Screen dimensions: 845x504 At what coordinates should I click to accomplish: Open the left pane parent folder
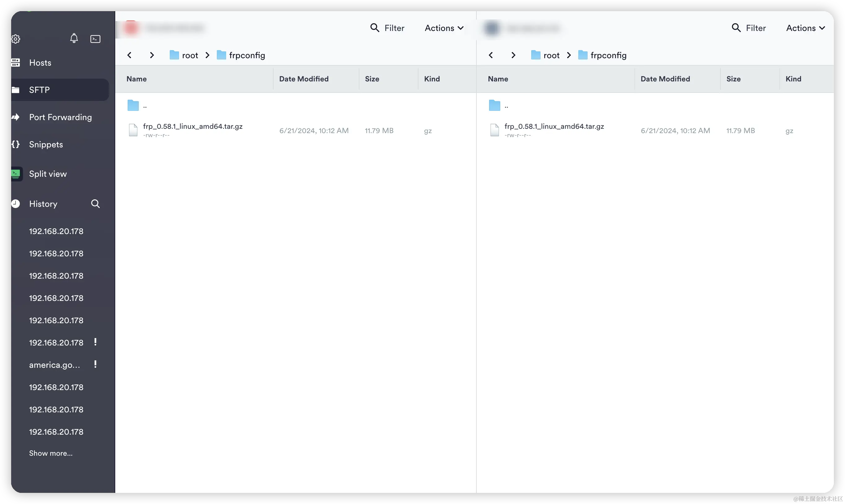click(133, 106)
